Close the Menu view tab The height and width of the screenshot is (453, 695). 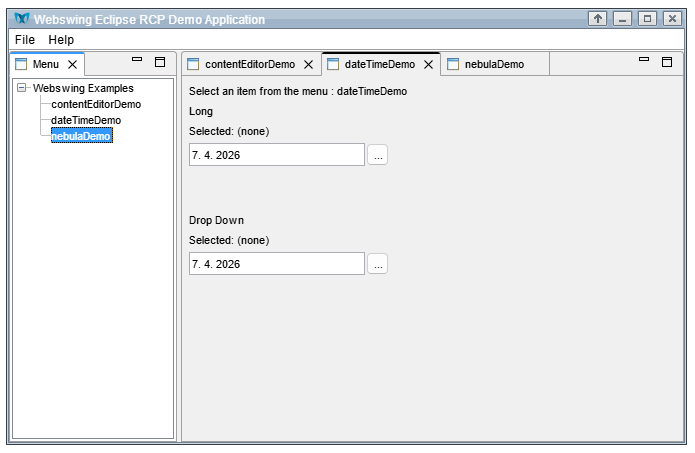pos(72,64)
